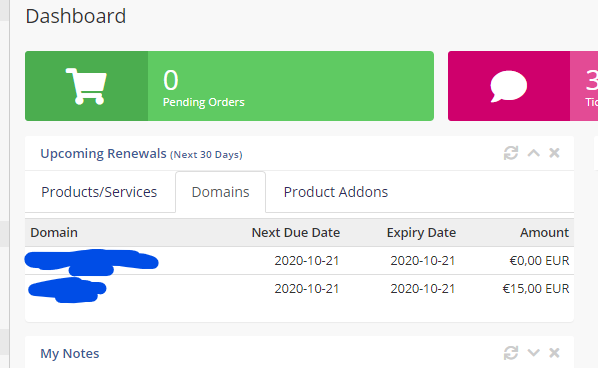The image size is (598, 368).
Task: Close the Upcoming Renewals widget
Action: tap(554, 153)
